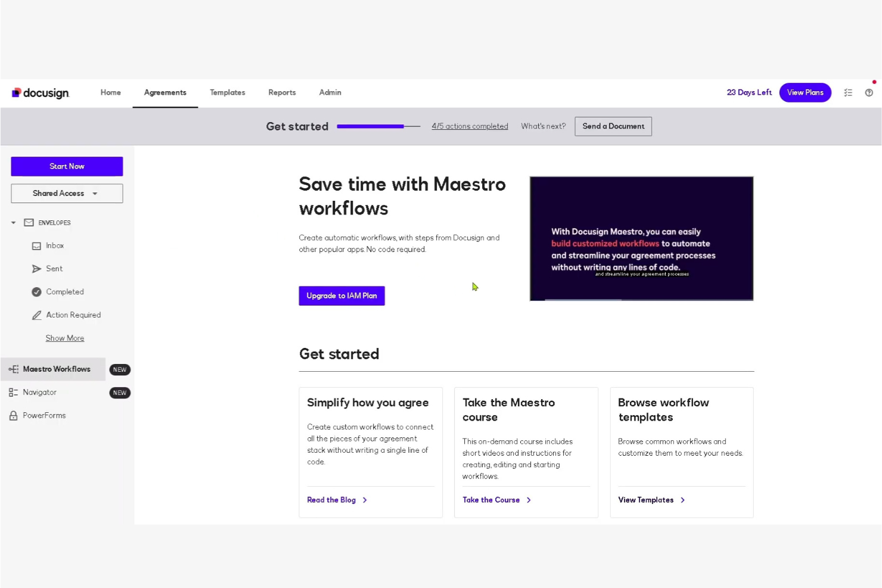The height and width of the screenshot is (588, 882).
Task: Collapse the Envelopes tree section
Action: [x=13, y=223]
